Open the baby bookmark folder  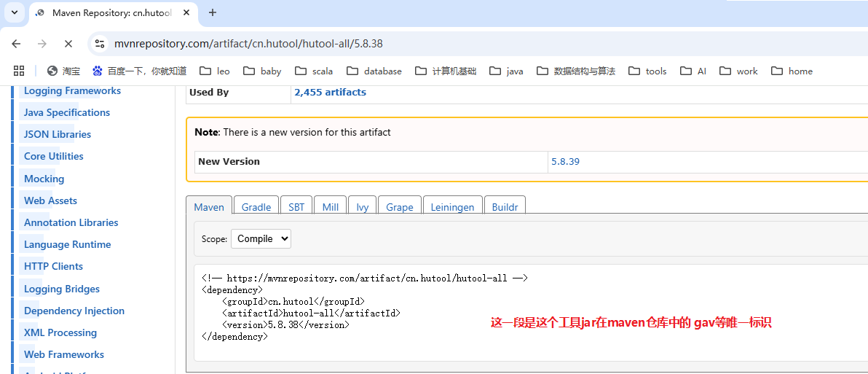point(262,71)
